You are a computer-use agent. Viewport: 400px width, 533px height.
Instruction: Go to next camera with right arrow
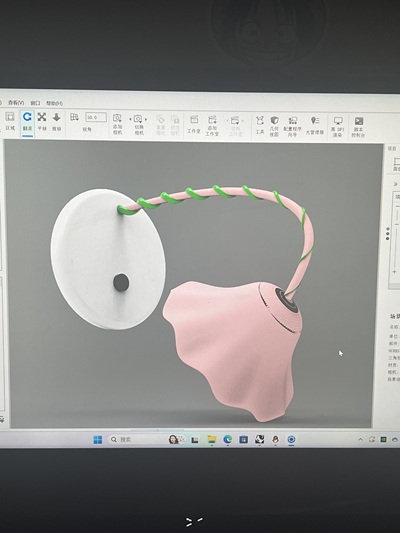[x=146, y=119]
